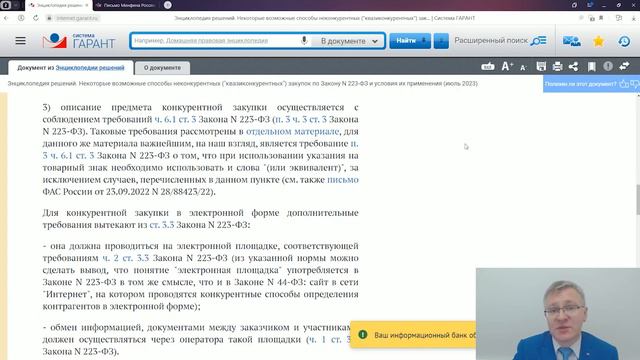This screenshot has width=640, height=360.
Task: Open the hamburger main menu
Action: click(20, 41)
